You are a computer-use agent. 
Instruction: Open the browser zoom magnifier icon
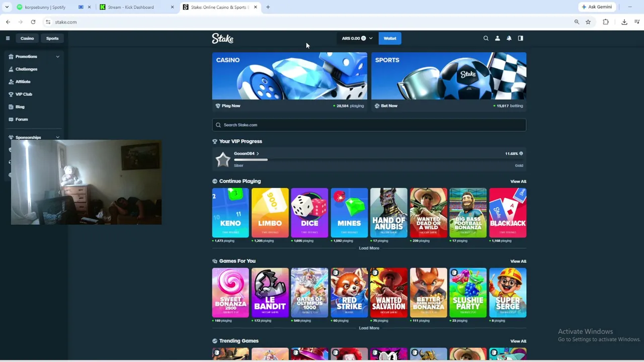click(x=577, y=22)
